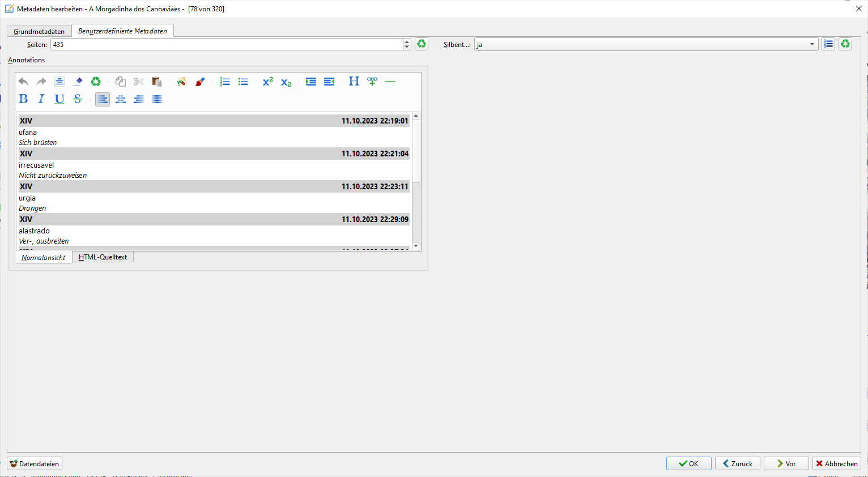Cut the selection with the scissors icon
Viewport: 868px width, 477px height.
click(139, 82)
